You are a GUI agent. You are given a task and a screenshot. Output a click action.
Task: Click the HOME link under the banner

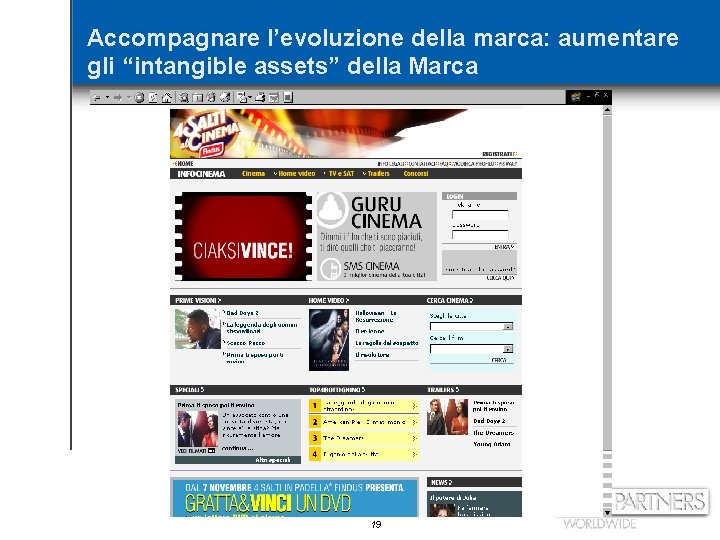[x=184, y=163]
